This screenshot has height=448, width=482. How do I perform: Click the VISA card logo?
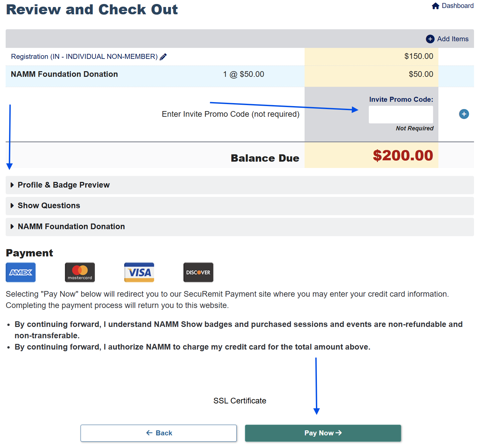pyautogui.click(x=139, y=272)
